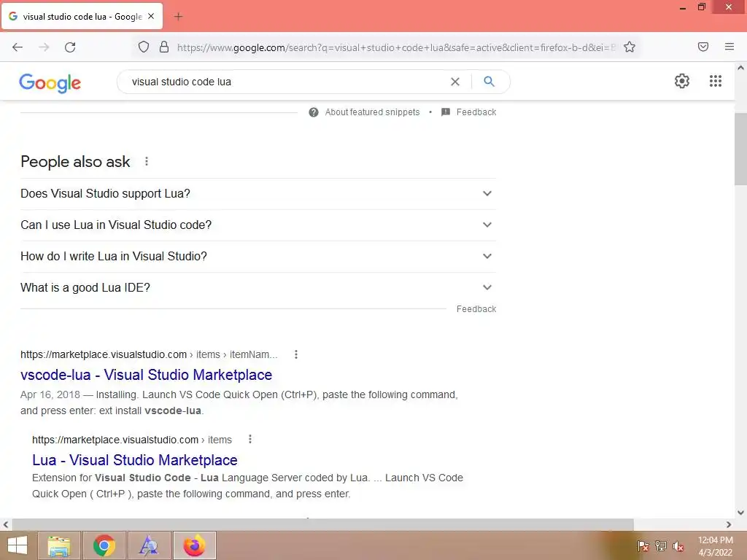This screenshot has width=747, height=560.
Task: Select the visual studio code lua tab
Action: click(x=82, y=16)
